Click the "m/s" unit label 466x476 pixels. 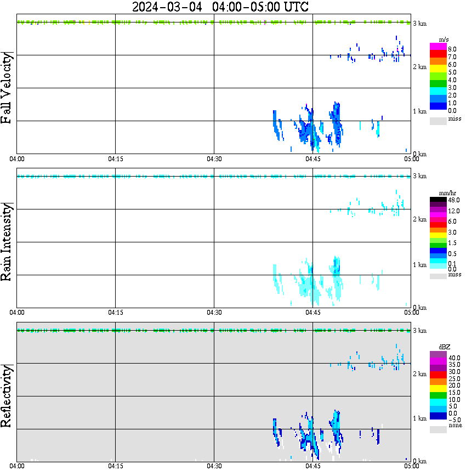(444, 40)
